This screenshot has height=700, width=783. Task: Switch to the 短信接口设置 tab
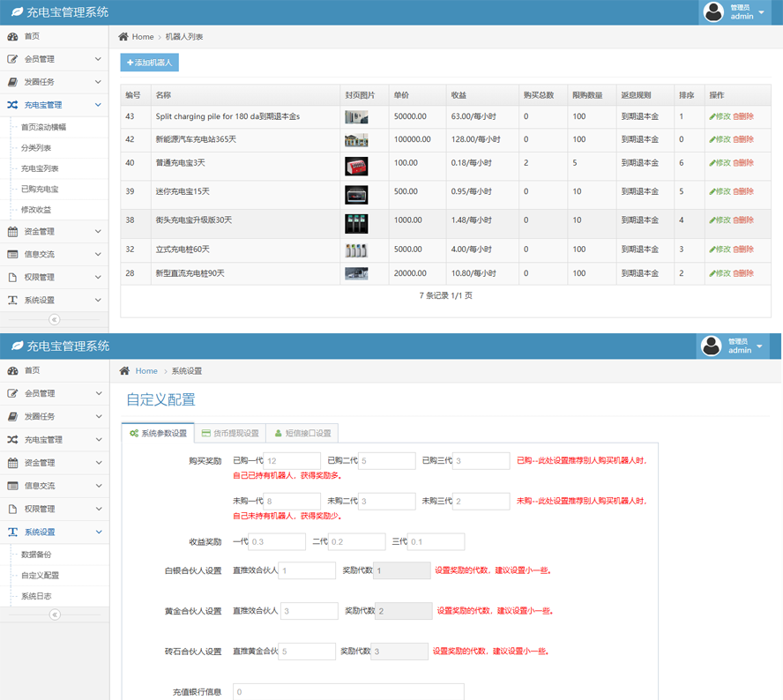click(302, 434)
